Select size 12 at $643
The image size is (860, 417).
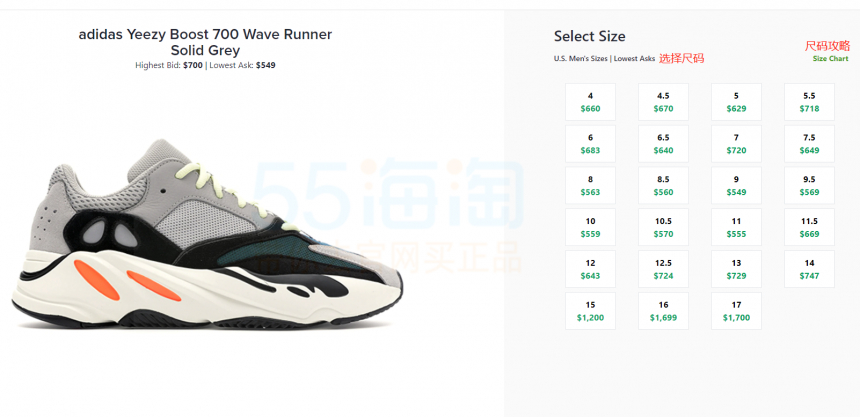(x=590, y=269)
